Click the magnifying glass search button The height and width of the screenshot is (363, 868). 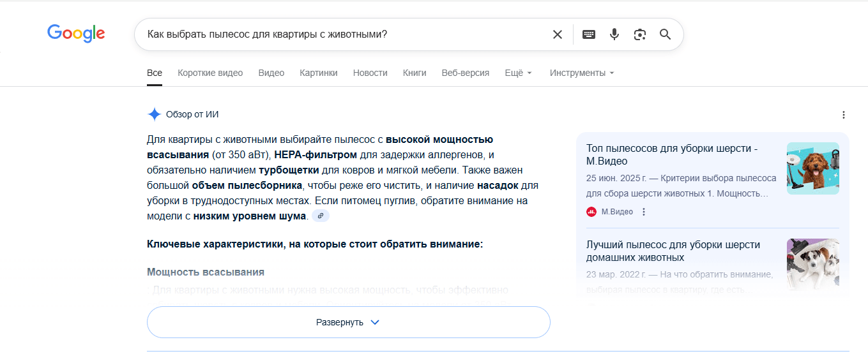pos(666,34)
